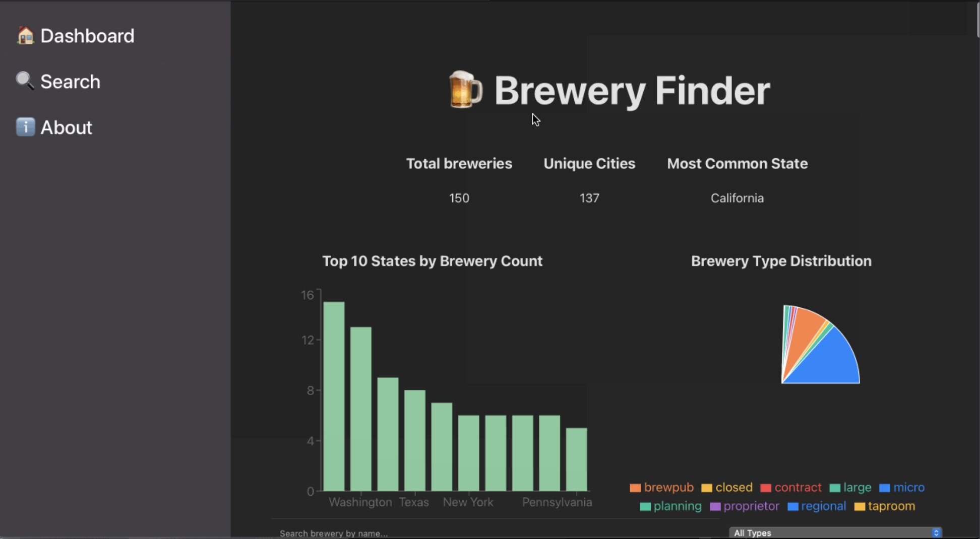Click the Total breweries heading
Screen dimensions: 980x539
click(459, 164)
